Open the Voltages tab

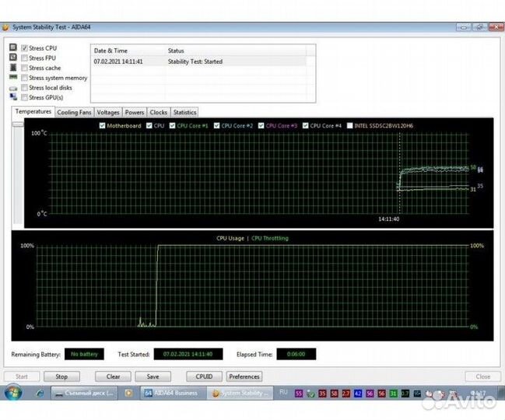[x=108, y=112]
